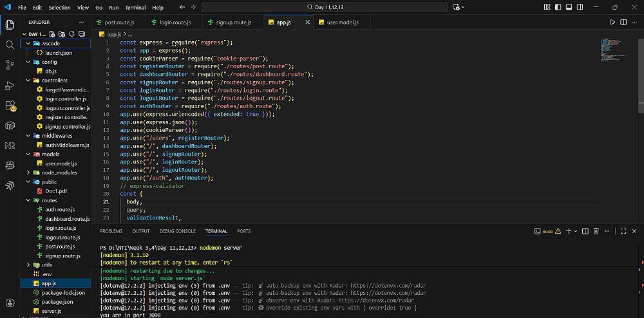Open the Extensions view in activity bar
Screen dimensions: 644x318
(10, 106)
